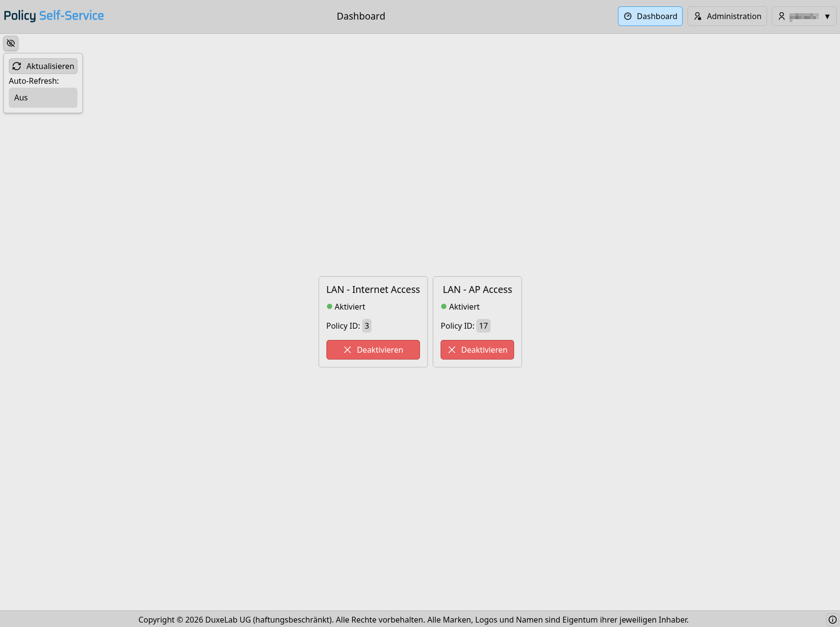Screen dimensions: 840x627
Task: Expand the user menu dropdown arrow
Action: (x=827, y=16)
